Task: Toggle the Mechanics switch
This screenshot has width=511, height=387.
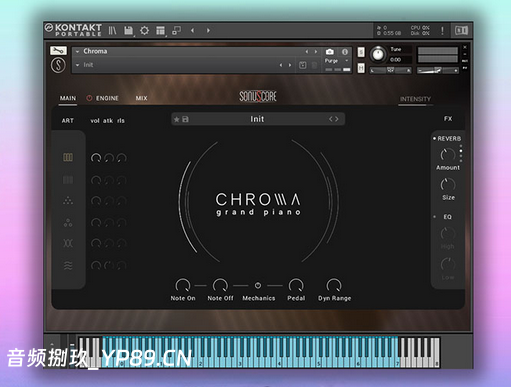Action: click(258, 285)
